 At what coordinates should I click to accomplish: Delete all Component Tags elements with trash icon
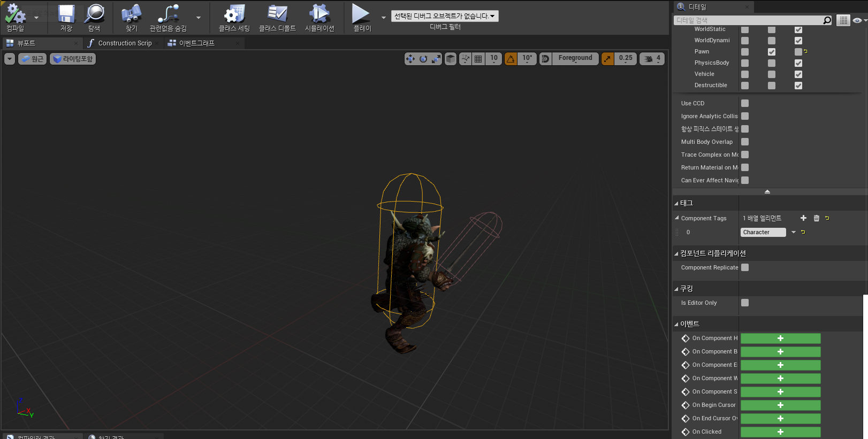(817, 218)
